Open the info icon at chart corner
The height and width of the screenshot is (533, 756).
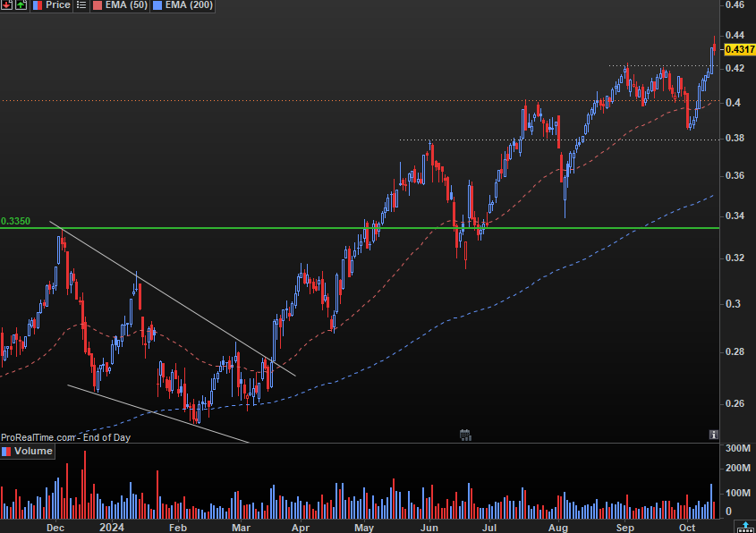pyautogui.click(x=714, y=435)
